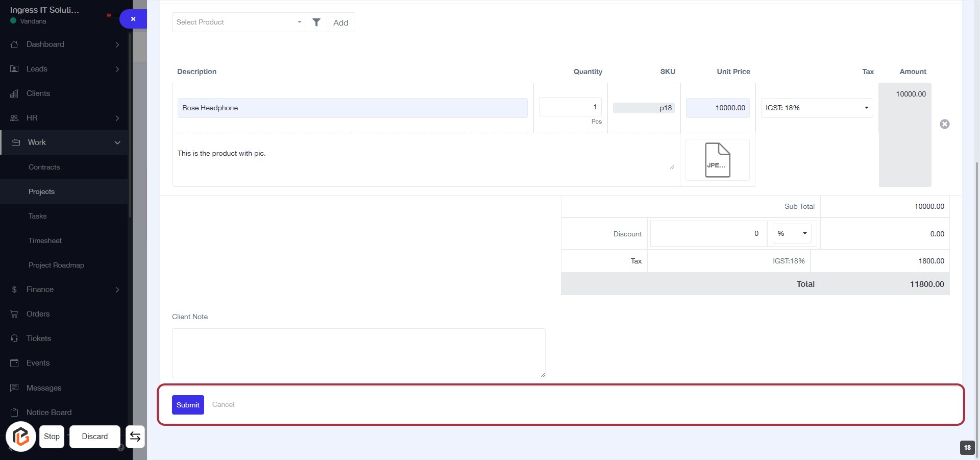980x460 pixels.
Task: Click the Cancel link
Action: pyautogui.click(x=223, y=404)
